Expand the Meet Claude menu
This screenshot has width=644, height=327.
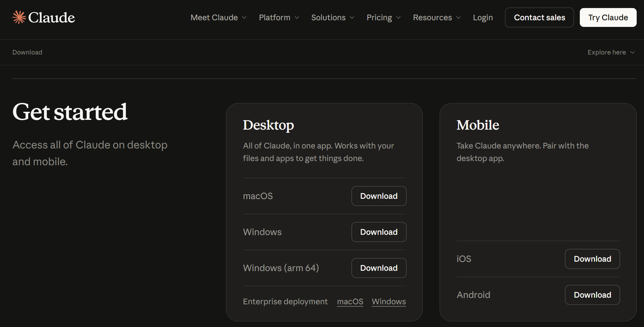pyautogui.click(x=218, y=17)
